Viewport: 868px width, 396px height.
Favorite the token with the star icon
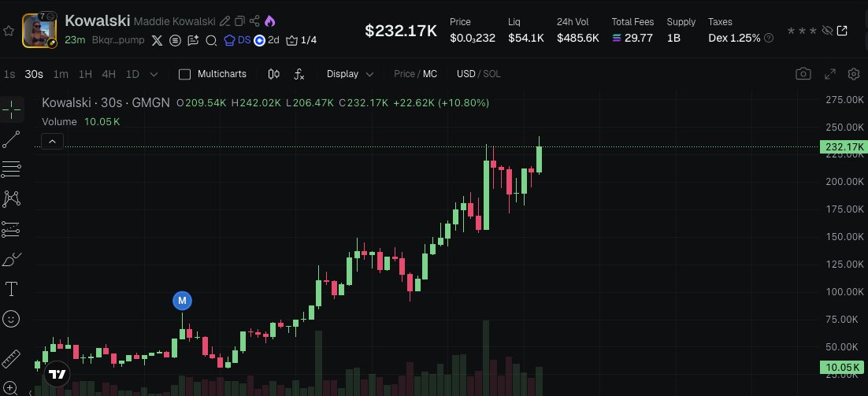9,31
